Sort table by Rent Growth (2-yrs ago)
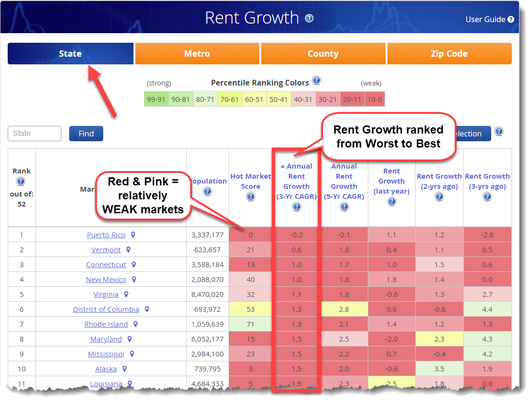 click(x=439, y=181)
